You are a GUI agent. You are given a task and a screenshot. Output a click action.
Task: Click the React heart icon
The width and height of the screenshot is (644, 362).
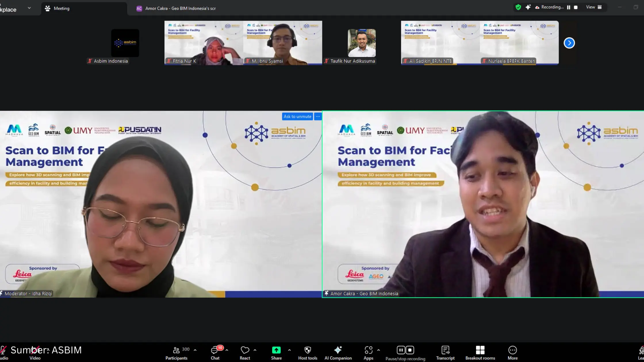pos(245,350)
